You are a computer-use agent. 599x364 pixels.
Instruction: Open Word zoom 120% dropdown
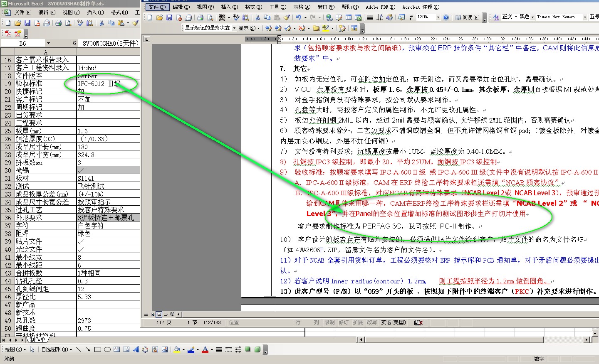438,17
